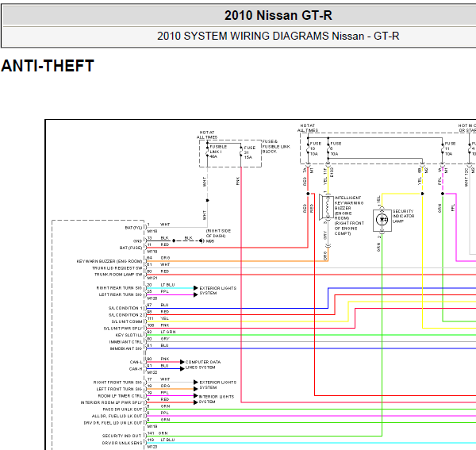The image size is (476, 450).
Task: Click the "GRY" wire color at pin 80
Action: tap(165, 339)
